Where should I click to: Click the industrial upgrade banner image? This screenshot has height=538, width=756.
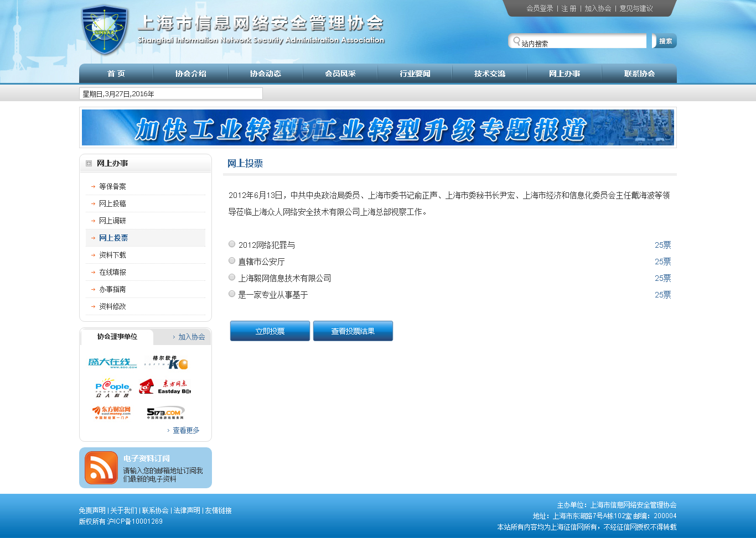coord(377,128)
